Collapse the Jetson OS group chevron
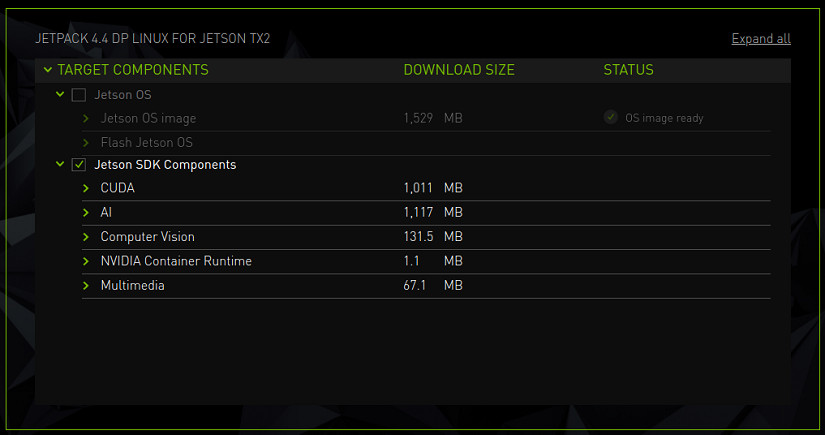Image resolution: width=825 pixels, height=435 pixels. pyautogui.click(x=60, y=95)
